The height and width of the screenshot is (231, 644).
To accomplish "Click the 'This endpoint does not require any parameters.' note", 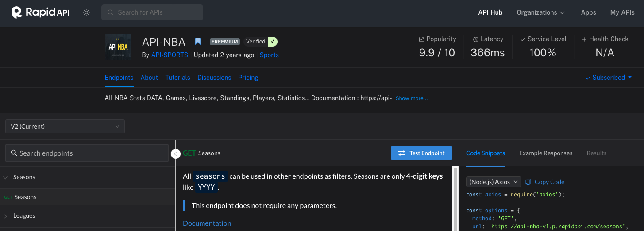I will [x=264, y=205].
